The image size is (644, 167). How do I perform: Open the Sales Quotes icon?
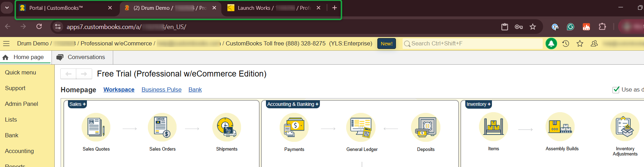96,128
